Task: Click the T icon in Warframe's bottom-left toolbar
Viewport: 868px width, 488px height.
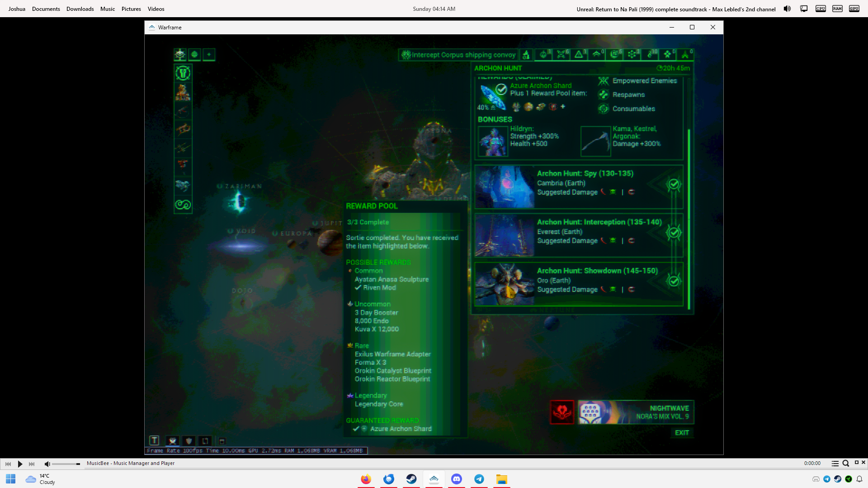Action: pos(154,441)
